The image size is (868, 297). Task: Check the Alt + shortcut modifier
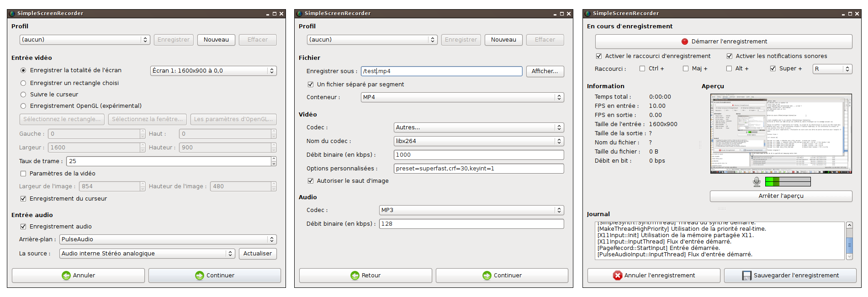click(x=729, y=69)
